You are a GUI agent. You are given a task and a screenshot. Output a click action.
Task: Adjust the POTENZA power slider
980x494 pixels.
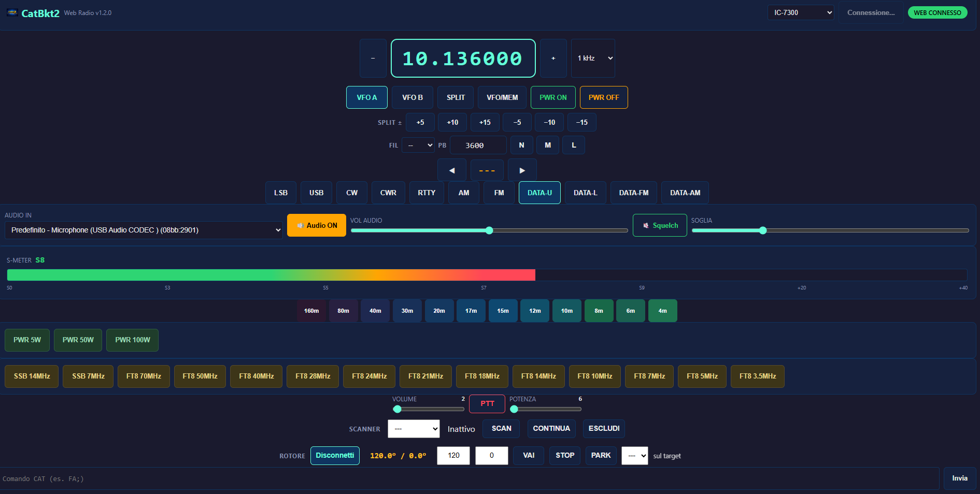click(546, 409)
